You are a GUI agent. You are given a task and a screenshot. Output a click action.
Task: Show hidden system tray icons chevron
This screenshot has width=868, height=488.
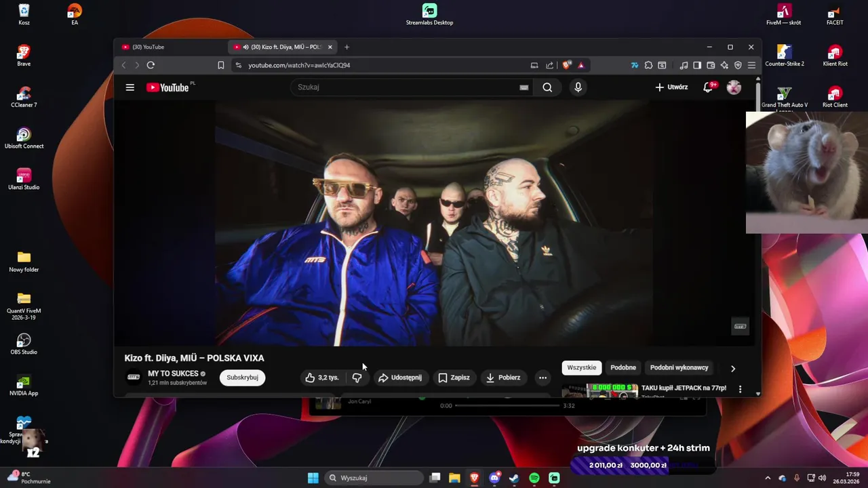[768, 478]
